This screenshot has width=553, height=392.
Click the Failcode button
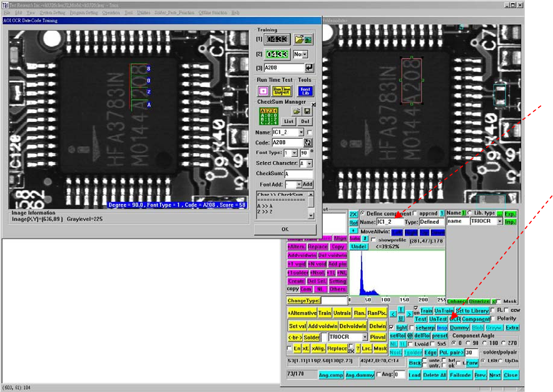pyautogui.click(x=460, y=375)
